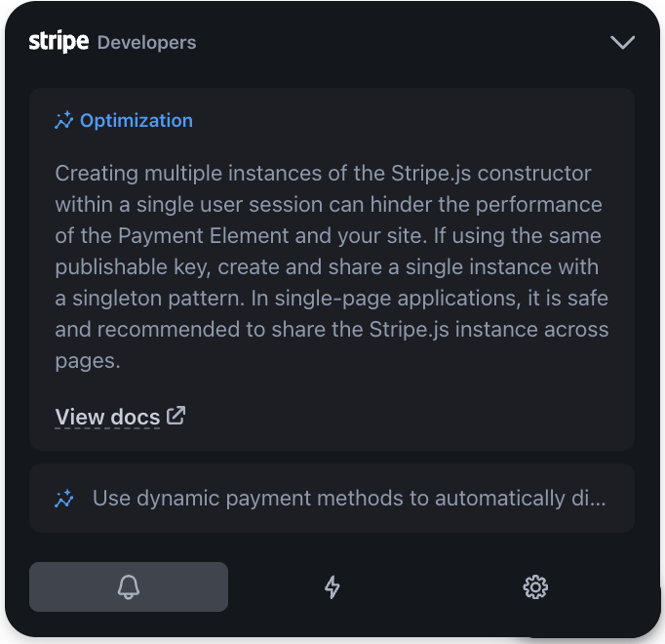This screenshot has height=644, width=665.
Task: Click the bell icon
Action: pos(129,586)
